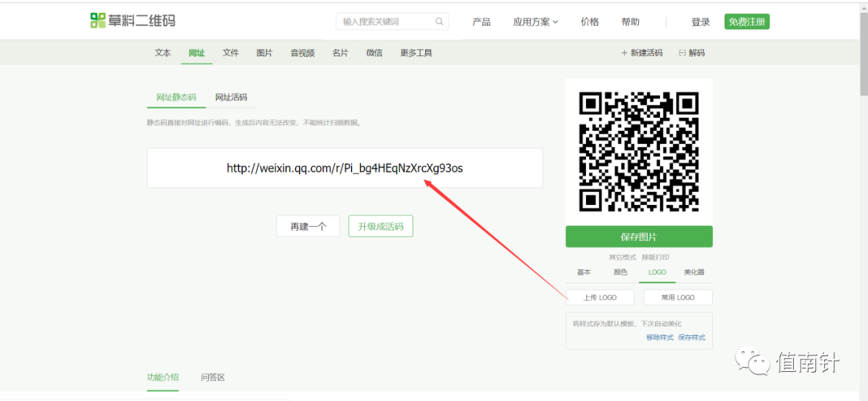The height and width of the screenshot is (401, 868).
Task: Click the 草料二维码 logo
Action: [x=133, y=21]
